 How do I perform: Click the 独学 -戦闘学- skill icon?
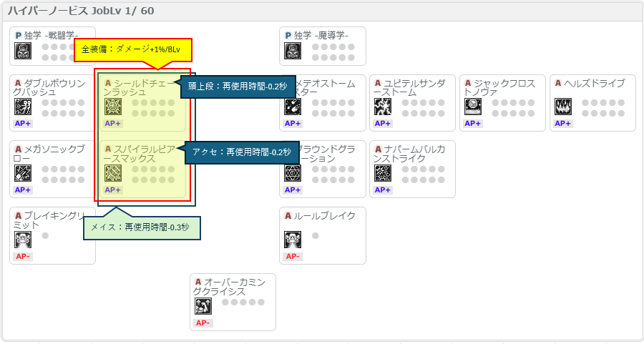coord(23,51)
